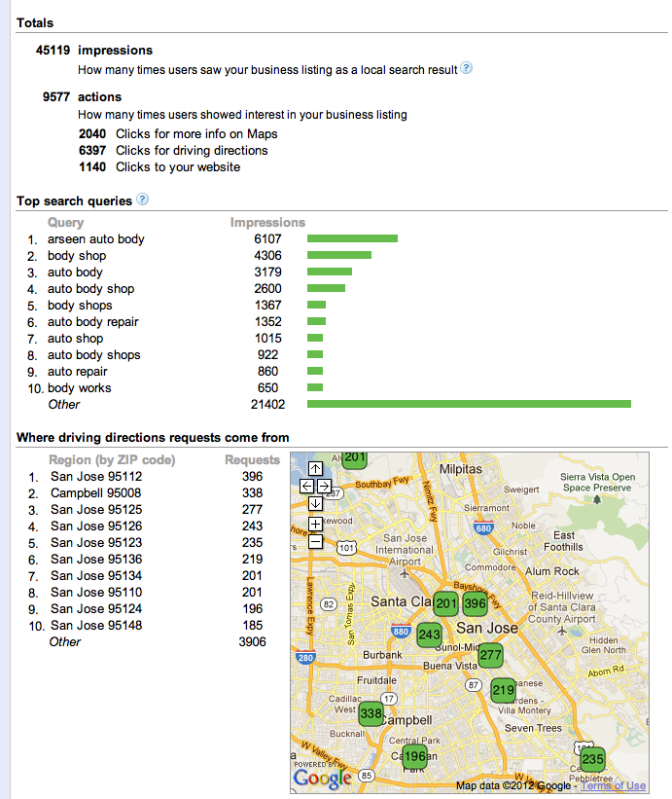
Task: Select the 396 map marker in San Jose
Action: click(x=475, y=603)
